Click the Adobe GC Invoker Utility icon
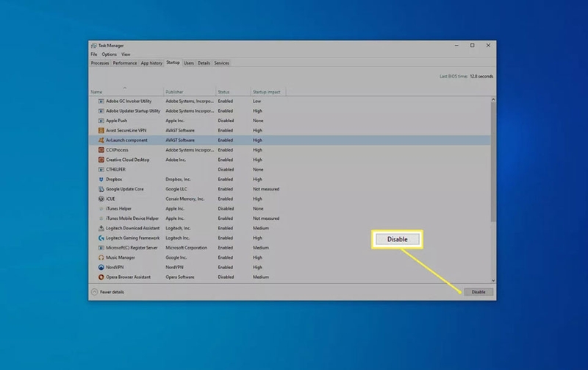Image resolution: width=588 pixels, height=370 pixels. coord(101,101)
